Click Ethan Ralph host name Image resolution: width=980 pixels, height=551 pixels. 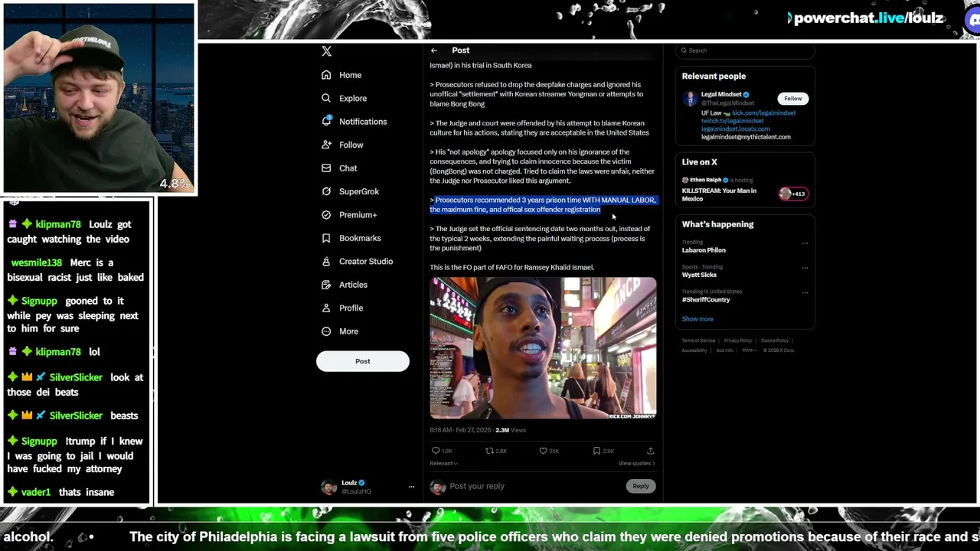(705, 181)
